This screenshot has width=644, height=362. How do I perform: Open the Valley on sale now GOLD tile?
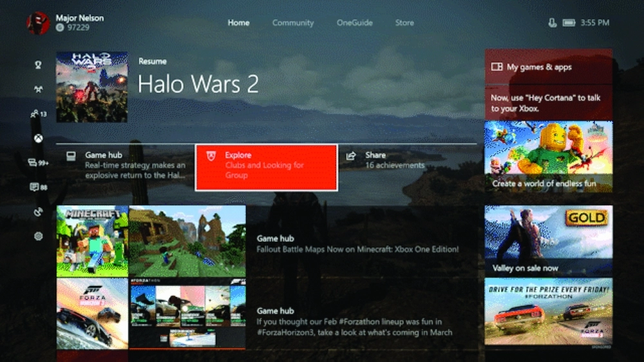(548, 241)
